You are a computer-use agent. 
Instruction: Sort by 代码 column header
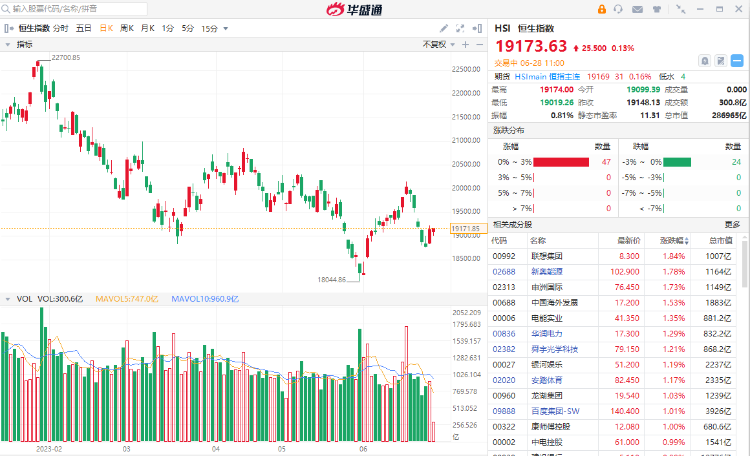pyautogui.click(x=499, y=241)
